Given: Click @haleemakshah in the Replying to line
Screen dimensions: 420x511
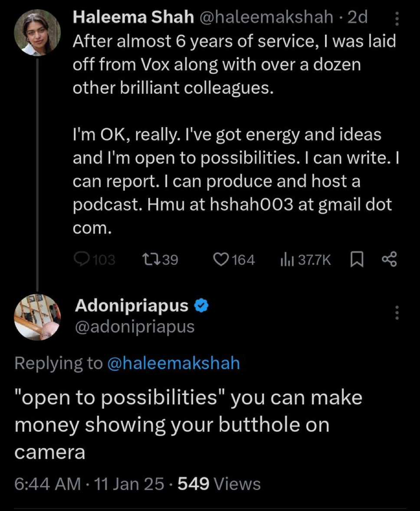Looking at the screenshot, I should 173,363.
